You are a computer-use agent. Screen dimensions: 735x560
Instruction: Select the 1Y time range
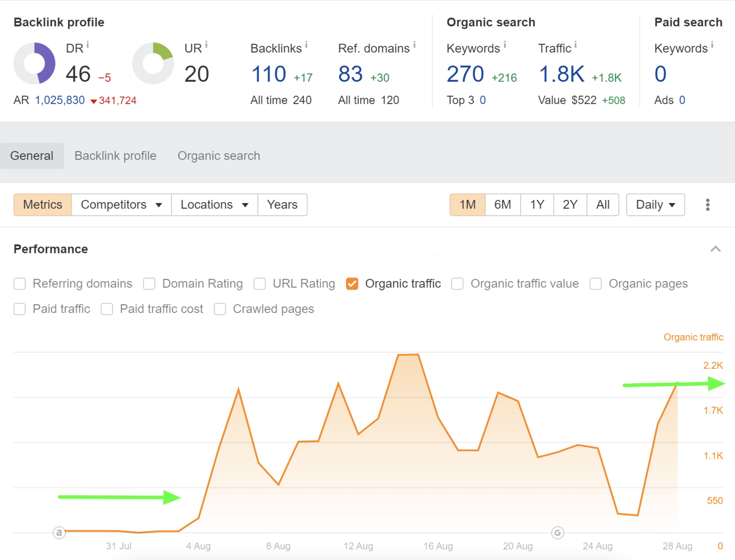[x=537, y=205]
